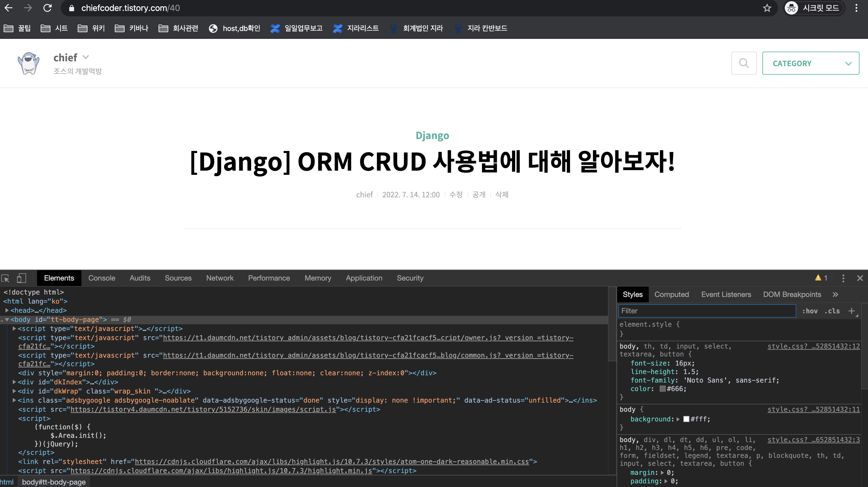Screen dimensions: 868x487
Task: Switch to the Computed tab
Action: tap(671, 294)
